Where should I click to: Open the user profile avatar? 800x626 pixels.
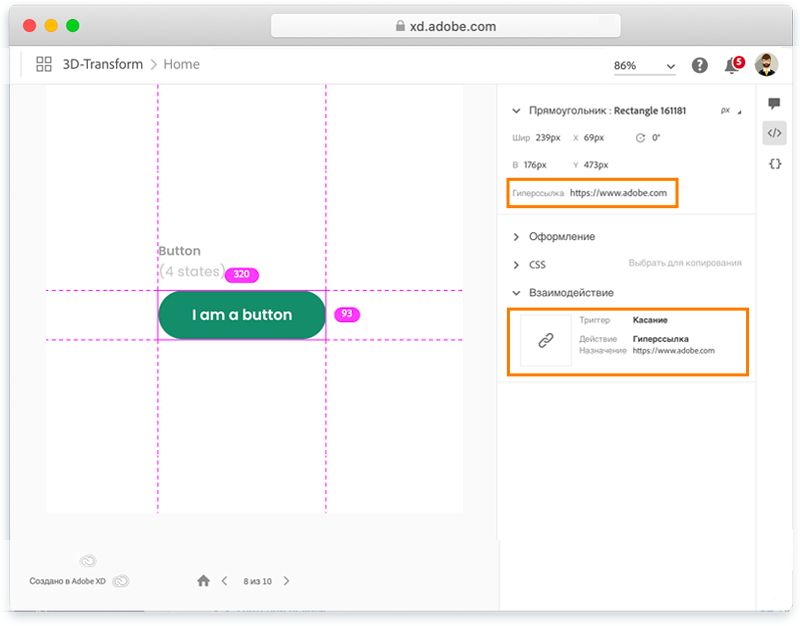pyautogui.click(x=766, y=65)
